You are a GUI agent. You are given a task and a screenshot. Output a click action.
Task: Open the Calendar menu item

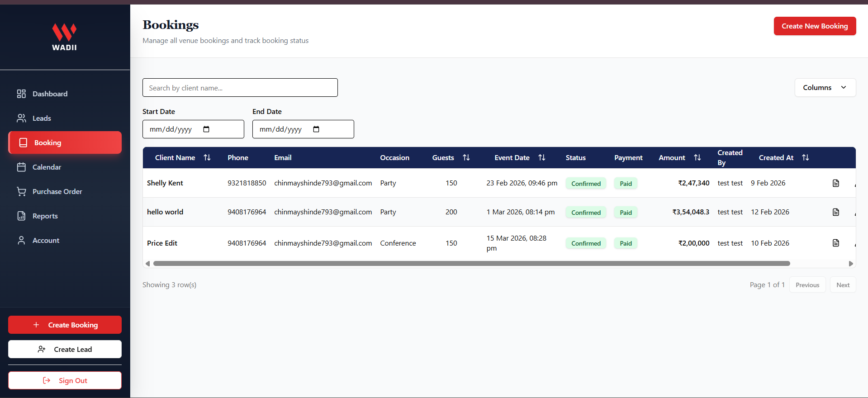(65, 167)
